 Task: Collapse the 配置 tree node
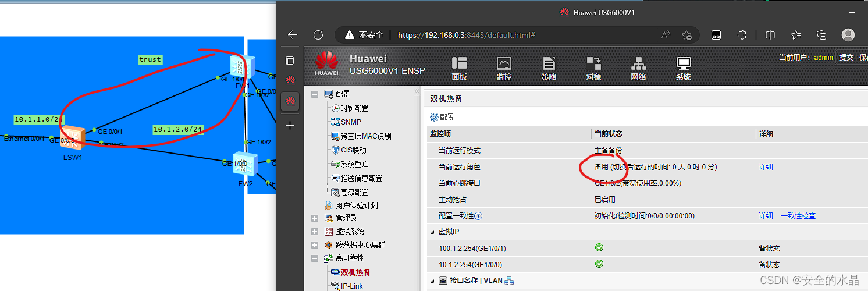(x=315, y=94)
